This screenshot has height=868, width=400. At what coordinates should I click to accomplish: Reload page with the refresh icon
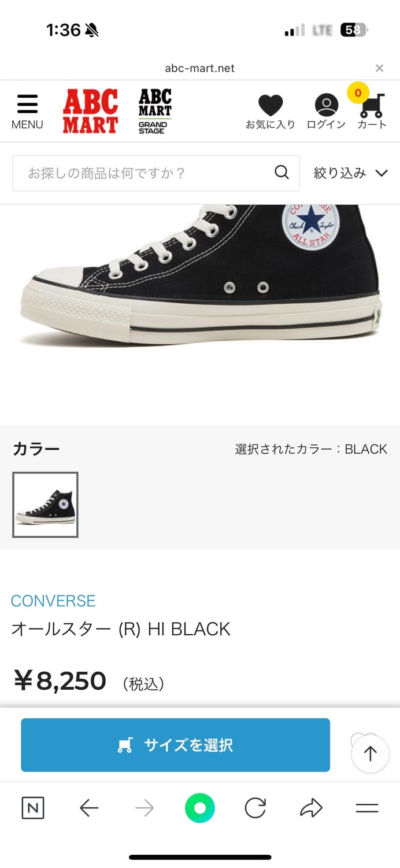pyautogui.click(x=255, y=808)
